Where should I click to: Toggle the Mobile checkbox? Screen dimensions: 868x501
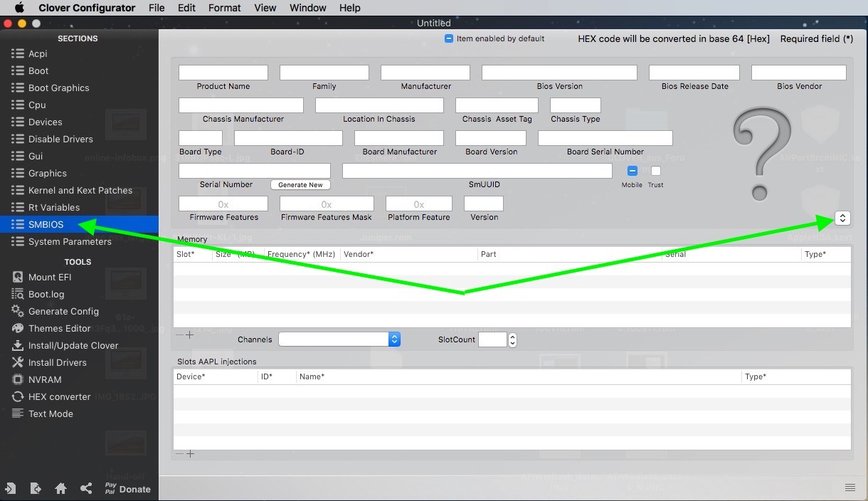coord(632,171)
